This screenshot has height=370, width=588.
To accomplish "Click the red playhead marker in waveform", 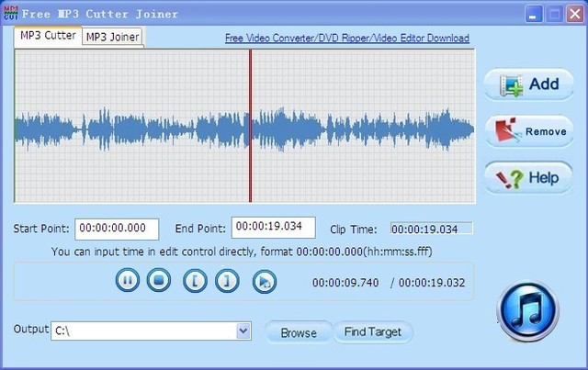I will [250, 126].
